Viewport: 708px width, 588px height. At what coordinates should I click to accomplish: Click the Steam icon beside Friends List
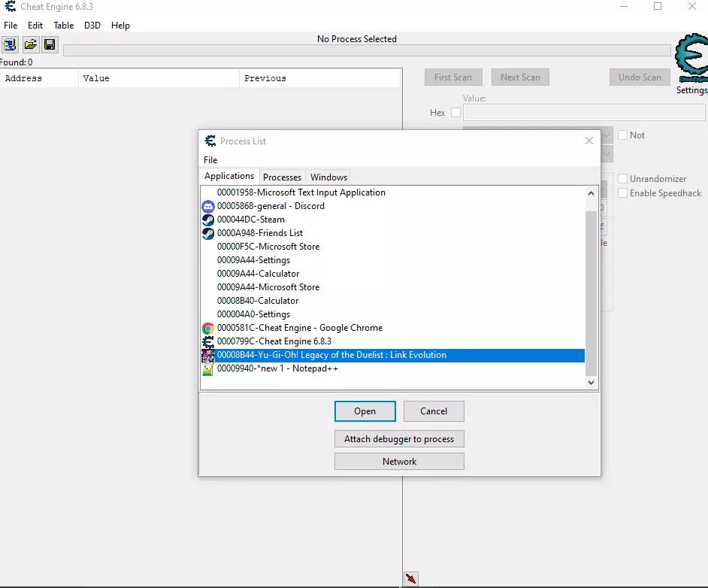(x=207, y=234)
